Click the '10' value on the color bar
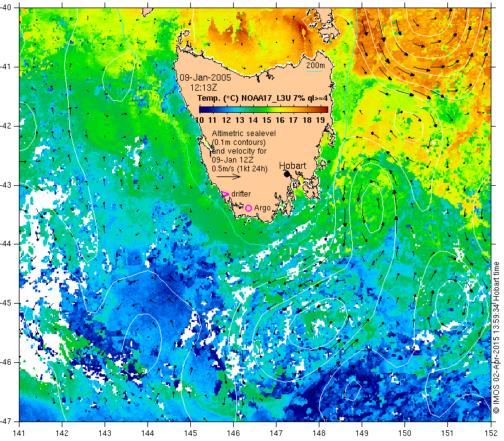Viewport: 504px width, 441px height. [x=199, y=120]
